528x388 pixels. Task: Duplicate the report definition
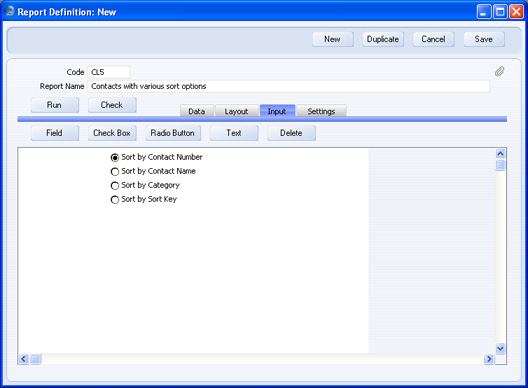click(383, 39)
